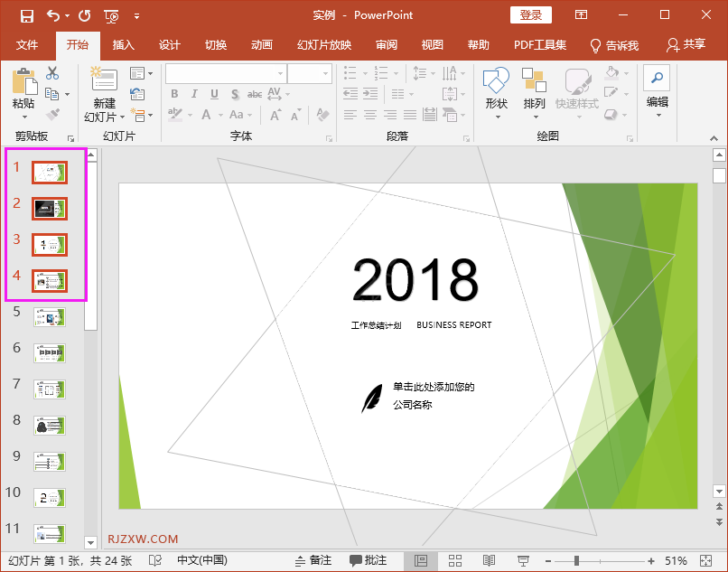
Task: Toggle Strikethrough formatting
Action: pos(255,94)
